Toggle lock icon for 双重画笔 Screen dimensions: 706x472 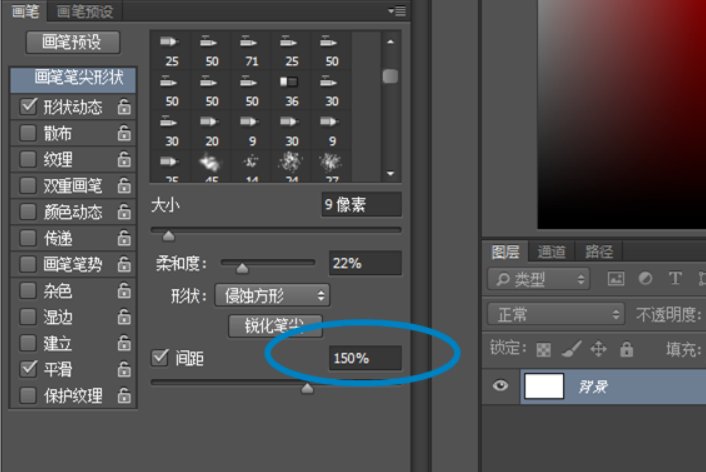click(124, 185)
